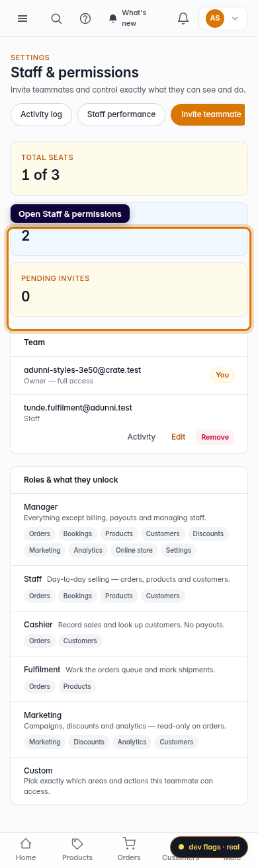Click Orders chip under Cashier role
This screenshot has width=258, height=868.
40,641
